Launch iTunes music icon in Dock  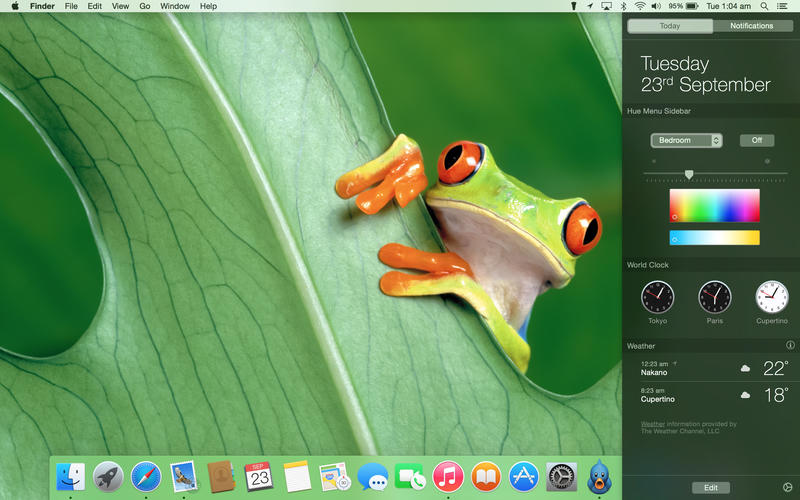click(x=448, y=476)
